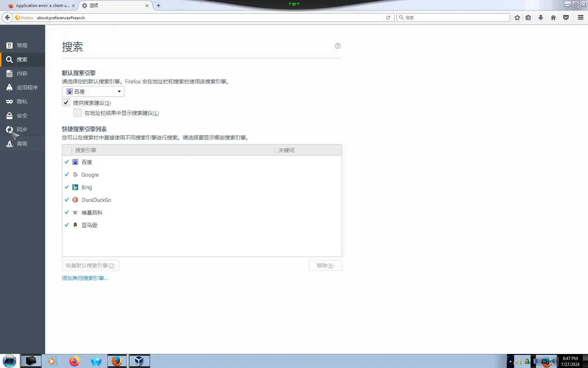588x368 pixels.
Task: Click the Windows Start button
Action: pyautogui.click(x=9, y=361)
